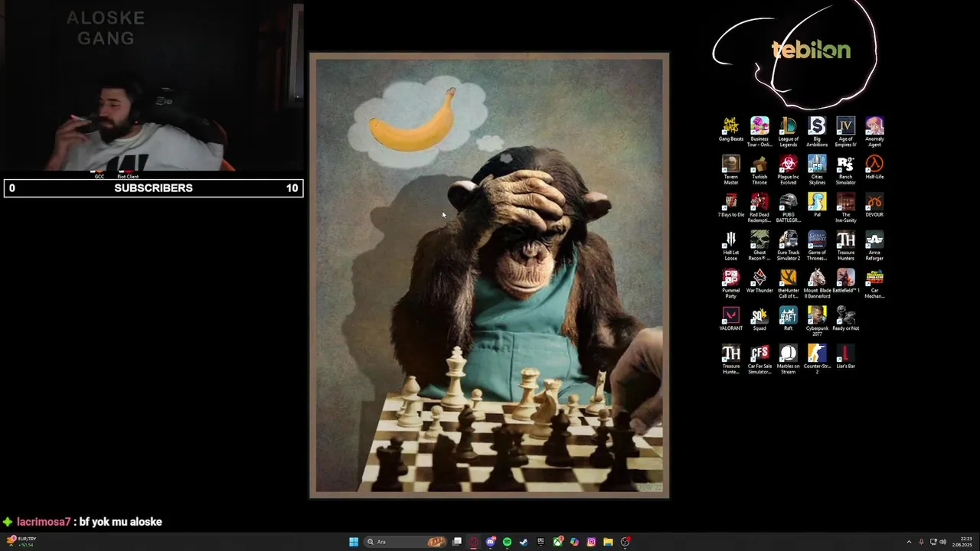Open The Inn-Sanity shortcut
Screen dimensions: 980x551
click(845, 207)
